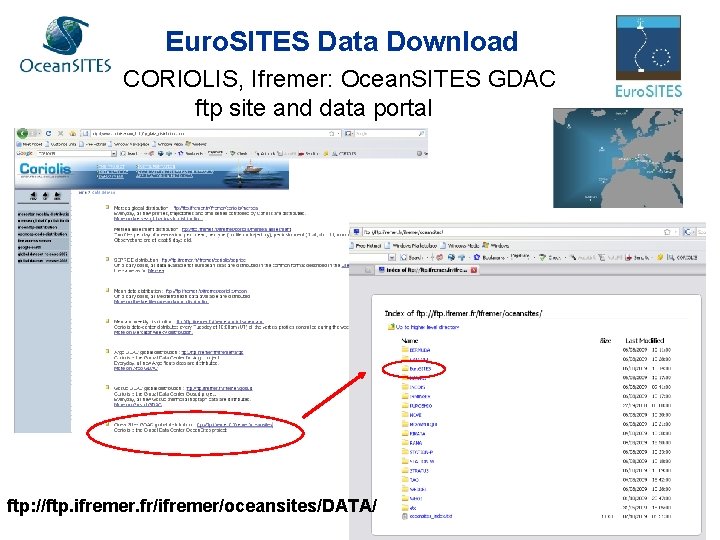Image resolution: width=720 pixels, height=540 pixels.
Task: Click the bookmark star in FTP browser address bar
Action: 667,232
